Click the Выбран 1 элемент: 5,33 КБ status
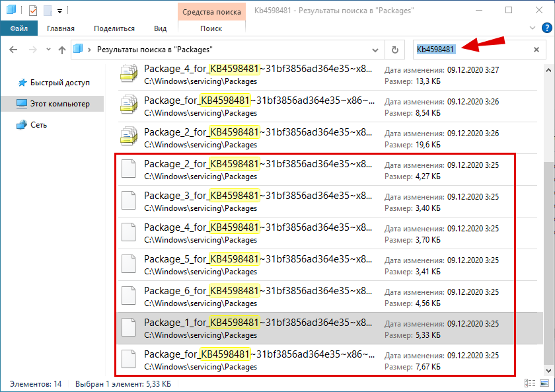The height and width of the screenshot is (392, 555). click(123, 384)
